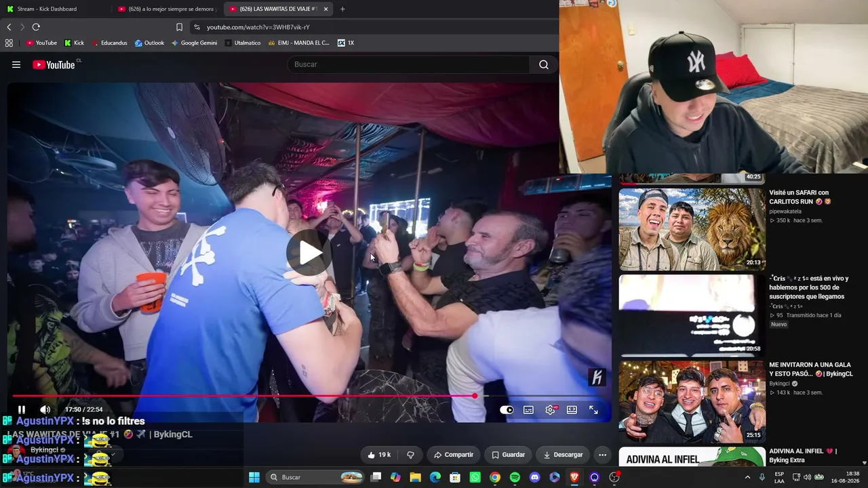Open the ESP LAA language switcher
868x488 pixels.
tap(779, 477)
